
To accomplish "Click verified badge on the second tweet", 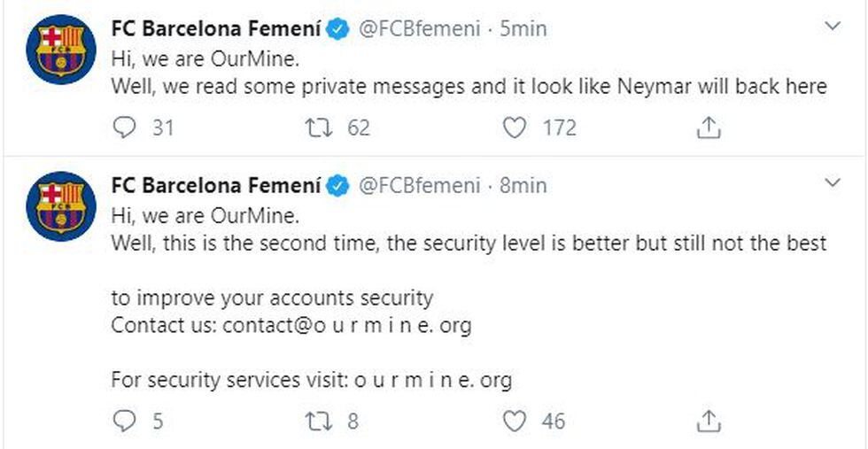I will [337, 187].
